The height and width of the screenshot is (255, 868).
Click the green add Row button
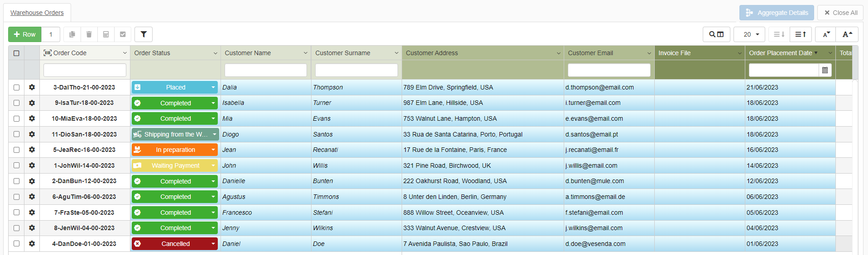pyautogui.click(x=25, y=34)
